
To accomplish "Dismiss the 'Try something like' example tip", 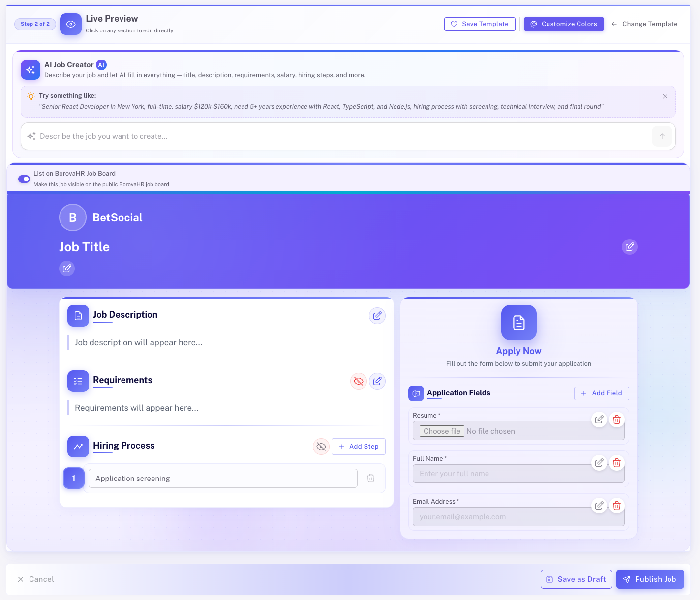I will click(665, 96).
